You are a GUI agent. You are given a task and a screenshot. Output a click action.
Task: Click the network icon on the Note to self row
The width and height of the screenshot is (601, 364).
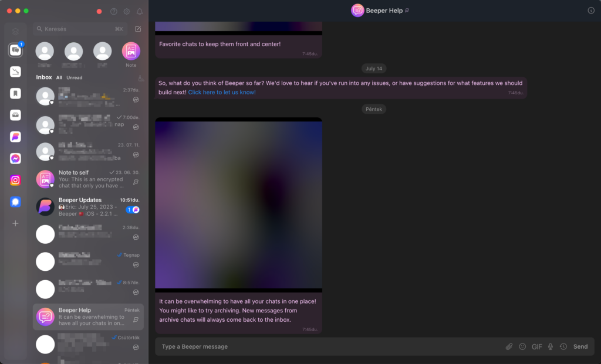click(136, 182)
